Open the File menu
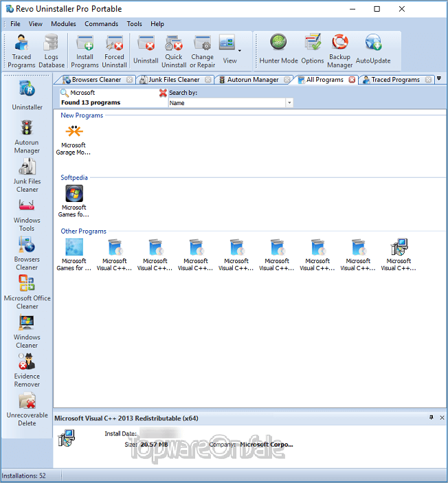The height and width of the screenshot is (483, 448). 15,24
